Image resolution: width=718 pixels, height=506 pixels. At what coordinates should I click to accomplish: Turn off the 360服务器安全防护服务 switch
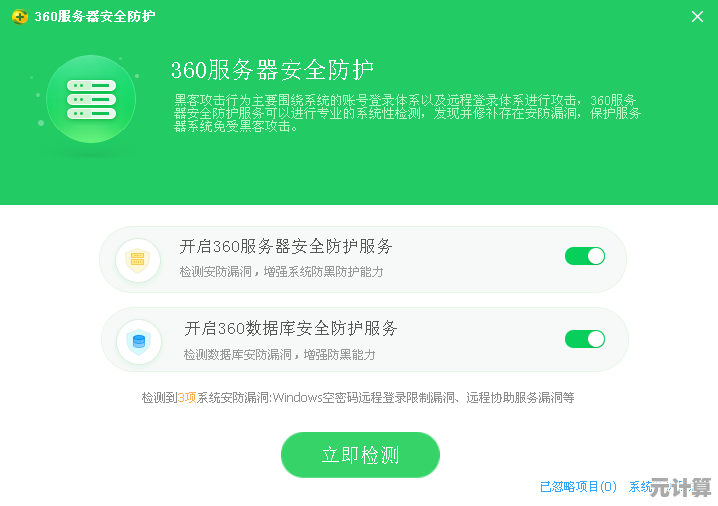pyautogui.click(x=585, y=256)
